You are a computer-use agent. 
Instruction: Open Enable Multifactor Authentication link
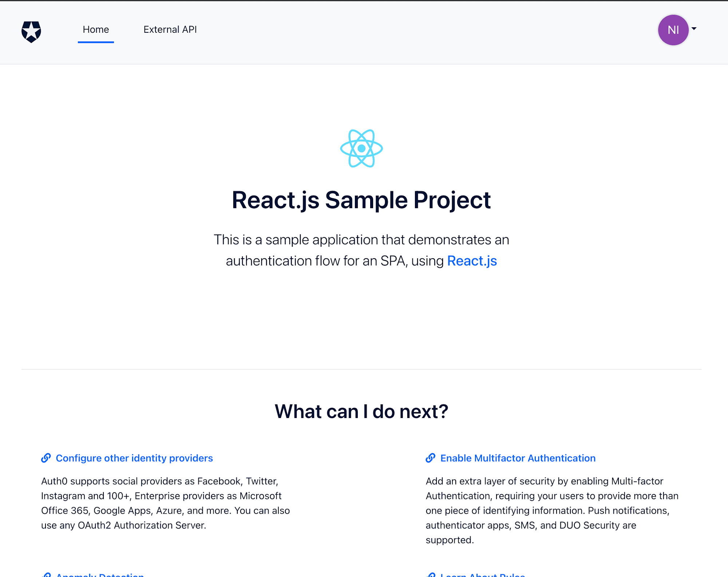pyautogui.click(x=518, y=458)
